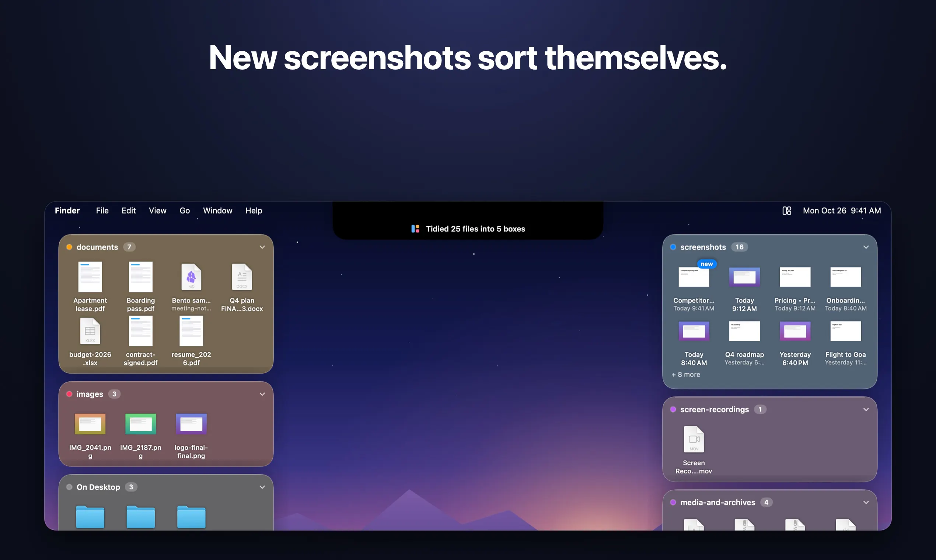The image size is (936, 560).
Task: Click the orange dot on documents box
Action: coord(69,247)
